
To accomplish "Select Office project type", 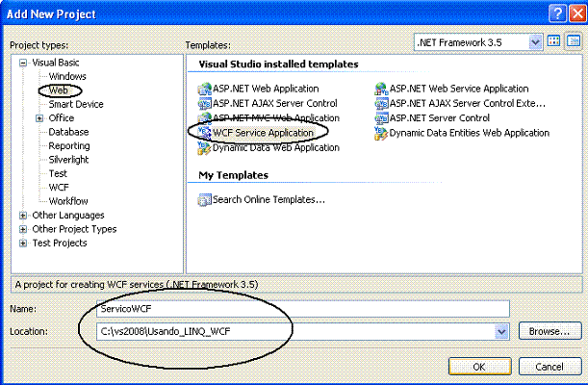I will [x=62, y=118].
